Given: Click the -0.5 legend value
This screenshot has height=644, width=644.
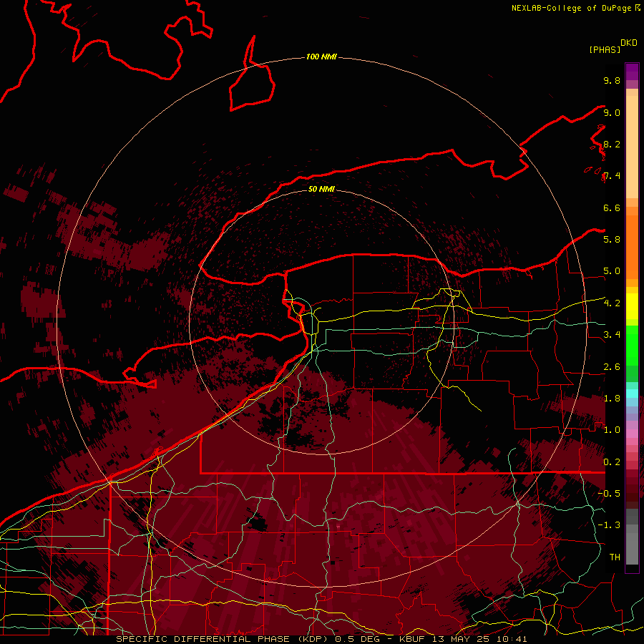Looking at the screenshot, I should coord(609,494).
